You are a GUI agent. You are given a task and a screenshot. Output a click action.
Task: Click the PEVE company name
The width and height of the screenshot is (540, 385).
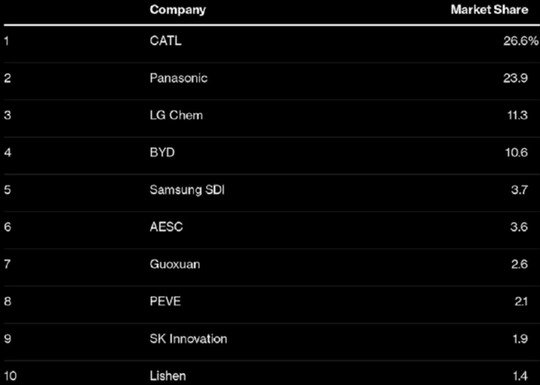(x=165, y=302)
